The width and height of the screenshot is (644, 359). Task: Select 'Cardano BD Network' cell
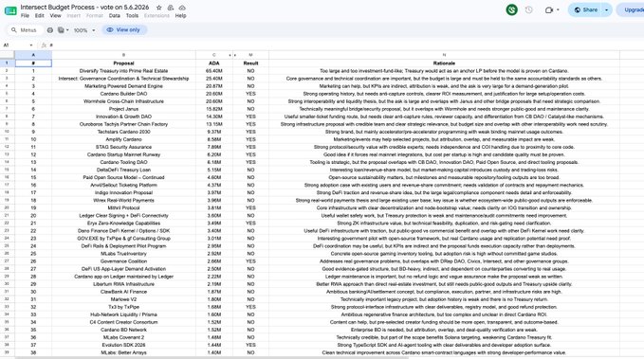(x=123, y=330)
